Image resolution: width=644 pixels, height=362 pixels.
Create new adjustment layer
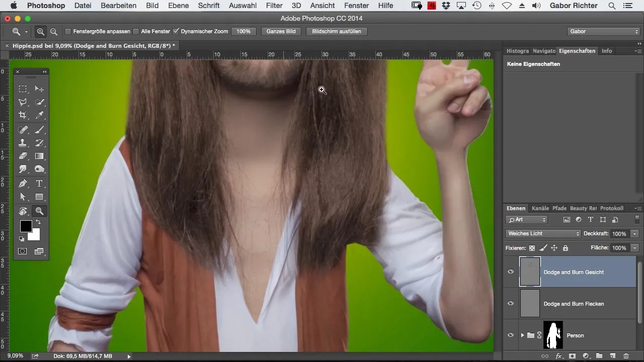pos(586,356)
